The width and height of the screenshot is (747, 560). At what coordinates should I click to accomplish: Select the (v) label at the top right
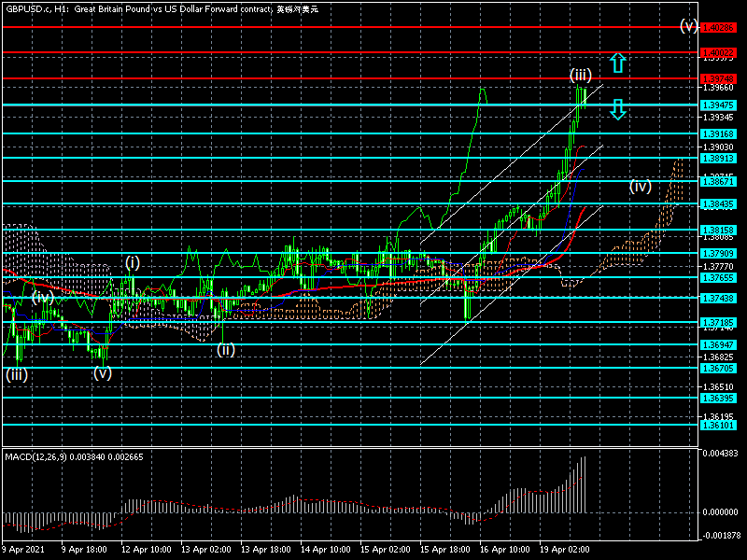click(688, 25)
